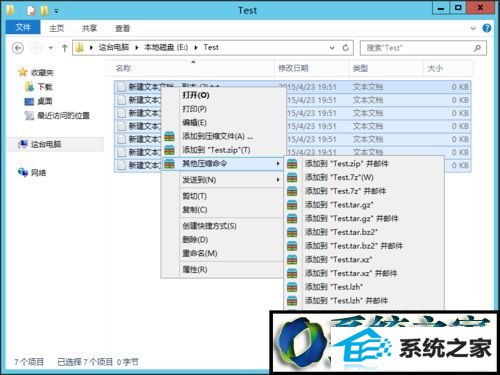
Task: Click icon beside "Test.tar.xz" 并邮件
Action: (x=292, y=273)
